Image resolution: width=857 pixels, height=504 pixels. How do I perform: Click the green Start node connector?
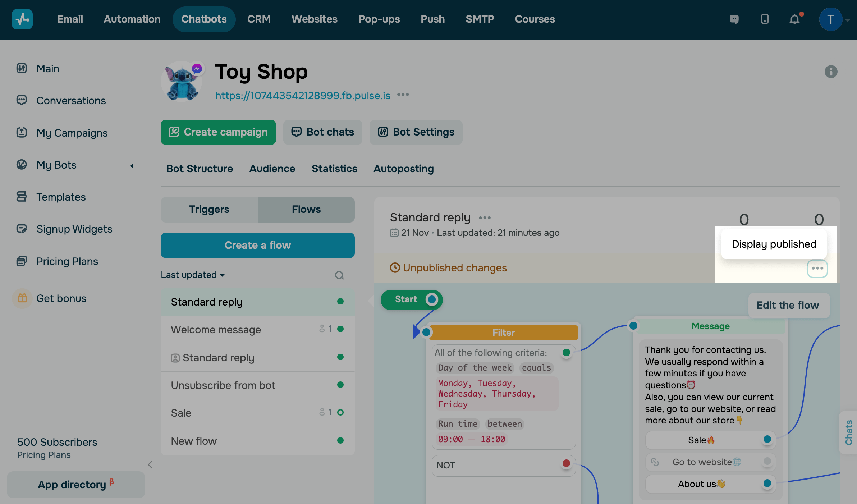tap(432, 299)
